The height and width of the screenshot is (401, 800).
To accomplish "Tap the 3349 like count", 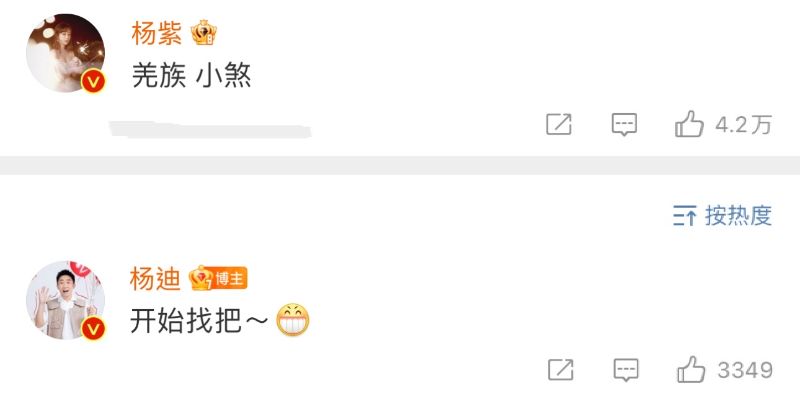I will 745,370.
